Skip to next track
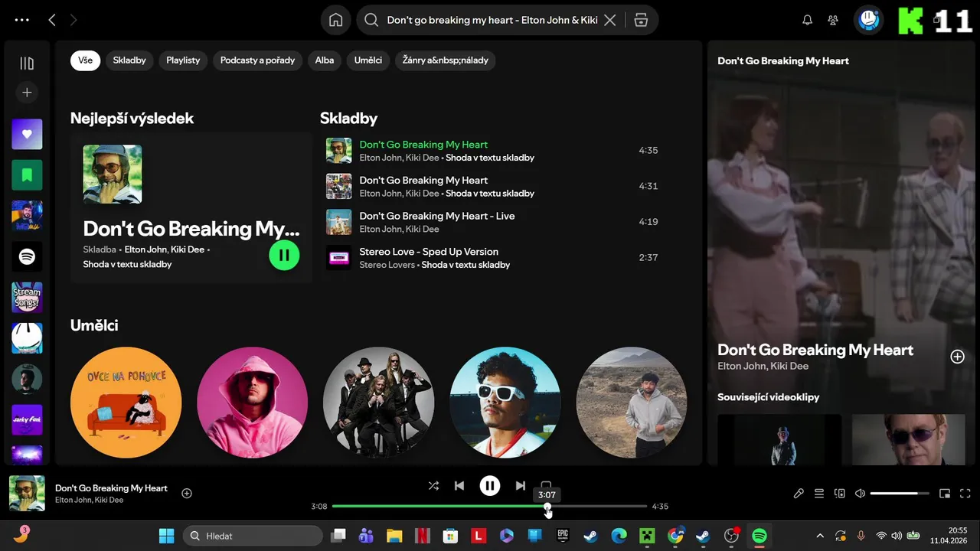Image resolution: width=980 pixels, height=551 pixels. [x=521, y=486]
